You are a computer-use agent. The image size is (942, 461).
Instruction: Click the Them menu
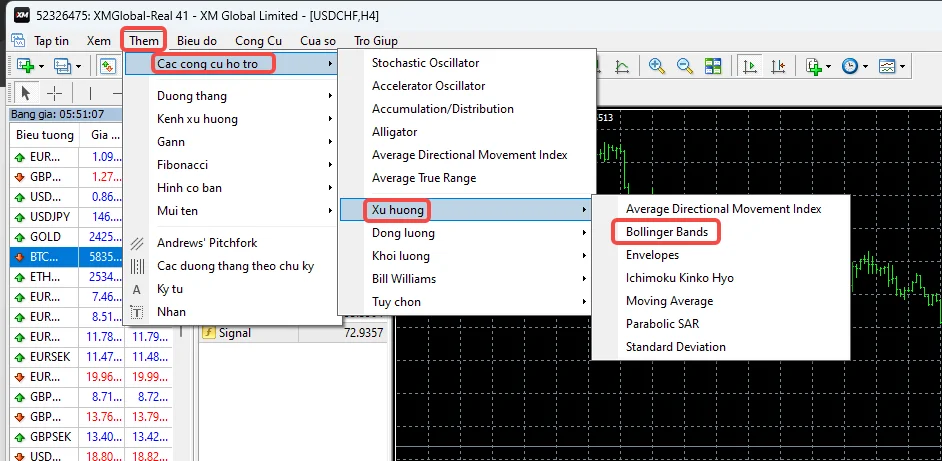(x=144, y=41)
